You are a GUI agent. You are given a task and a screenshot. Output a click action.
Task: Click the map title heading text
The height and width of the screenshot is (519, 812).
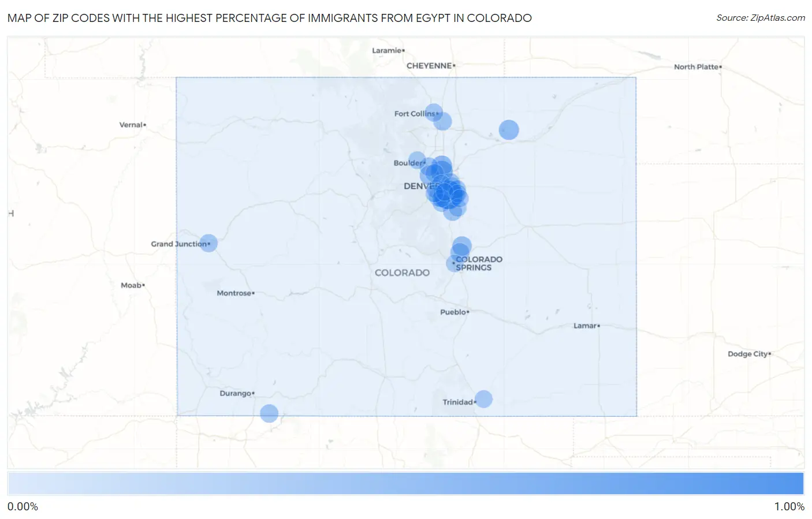(x=270, y=18)
